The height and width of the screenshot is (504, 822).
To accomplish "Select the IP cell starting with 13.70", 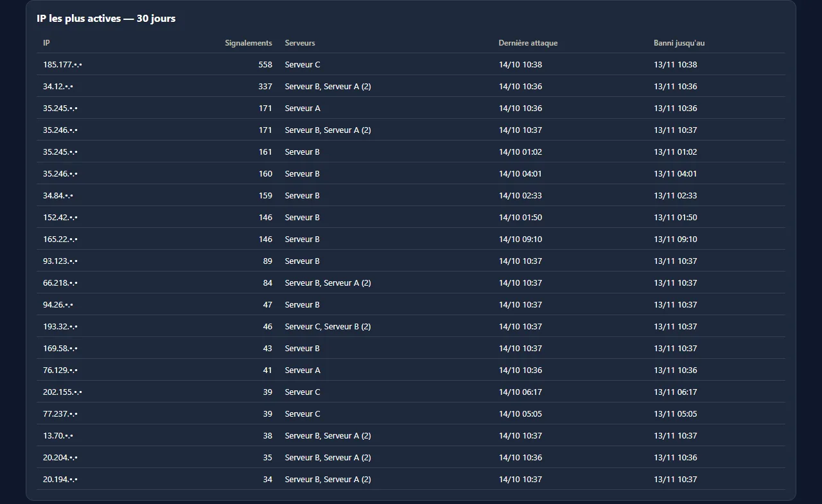I will coord(58,436).
